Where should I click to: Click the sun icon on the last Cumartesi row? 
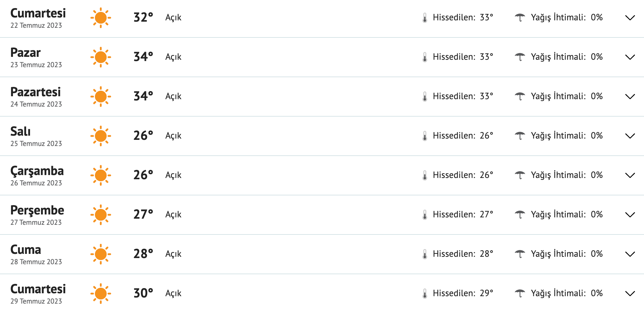100,293
